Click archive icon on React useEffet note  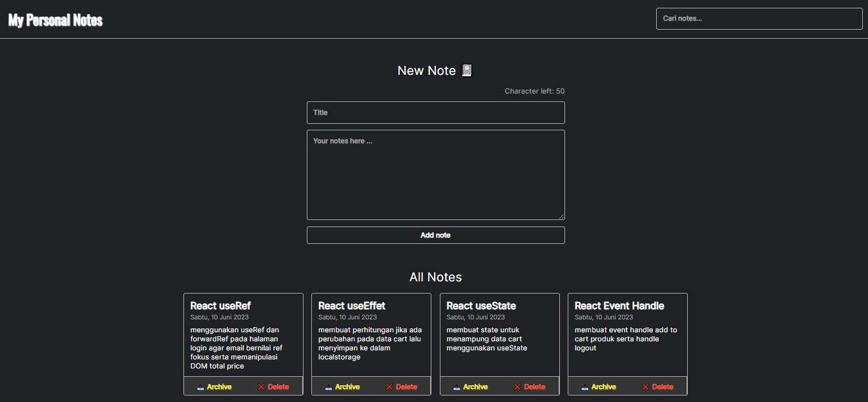[x=329, y=387]
